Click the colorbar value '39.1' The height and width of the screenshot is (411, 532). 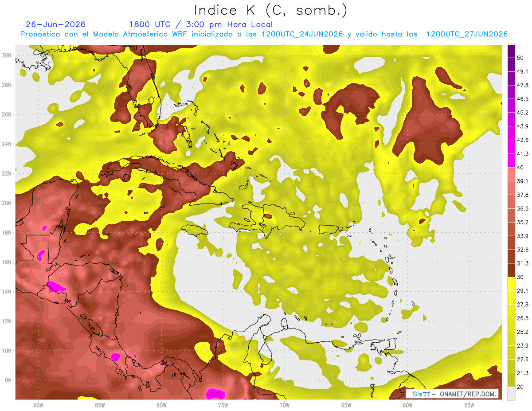click(x=523, y=181)
